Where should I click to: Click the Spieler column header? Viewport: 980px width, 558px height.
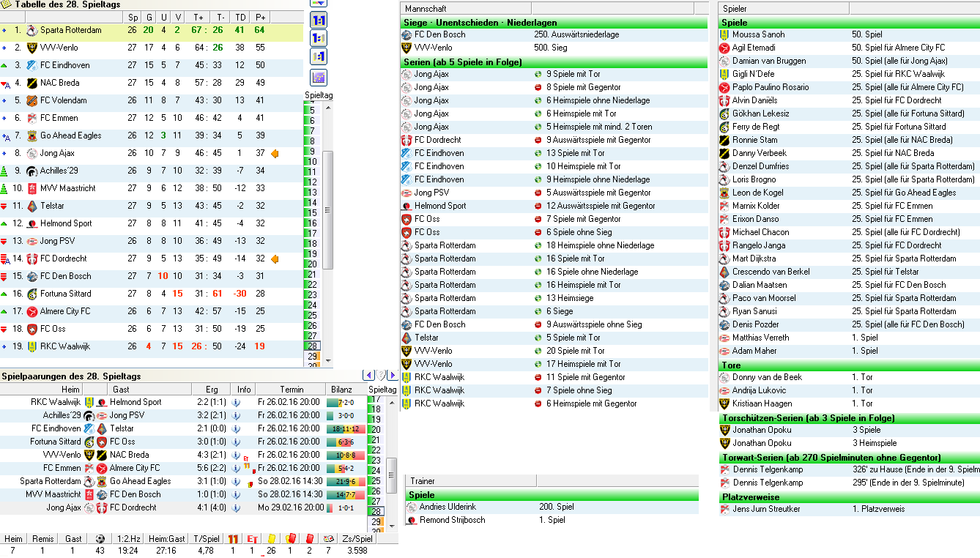[783, 8]
